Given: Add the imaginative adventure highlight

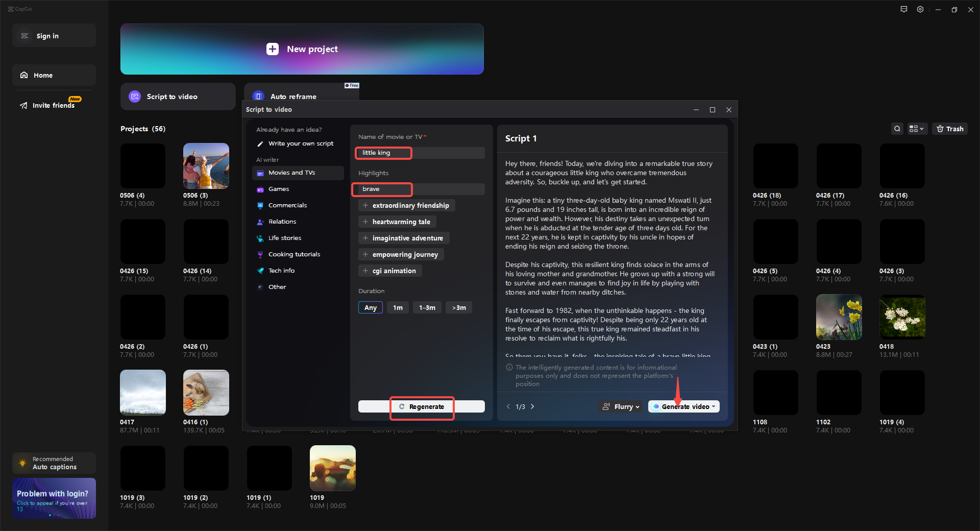Looking at the screenshot, I should tap(404, 238).
